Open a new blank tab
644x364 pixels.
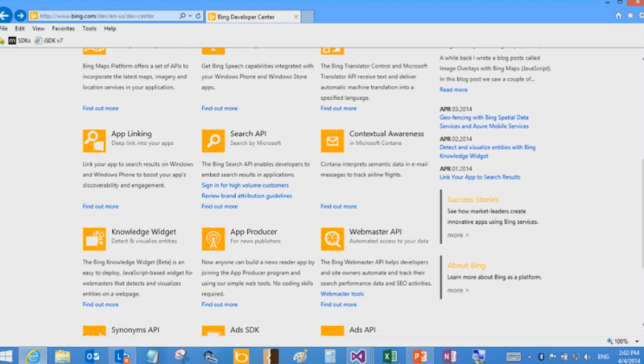click(x=308, y=16)
